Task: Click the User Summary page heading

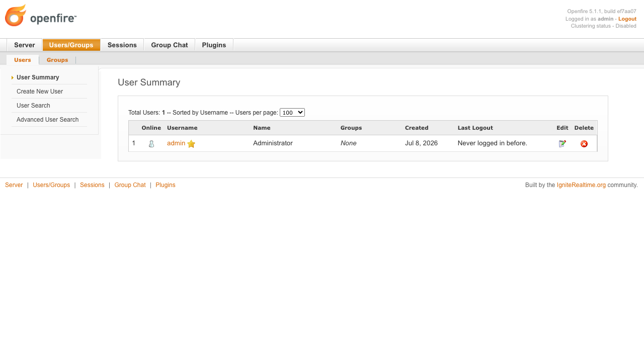Action: [149, 82]
